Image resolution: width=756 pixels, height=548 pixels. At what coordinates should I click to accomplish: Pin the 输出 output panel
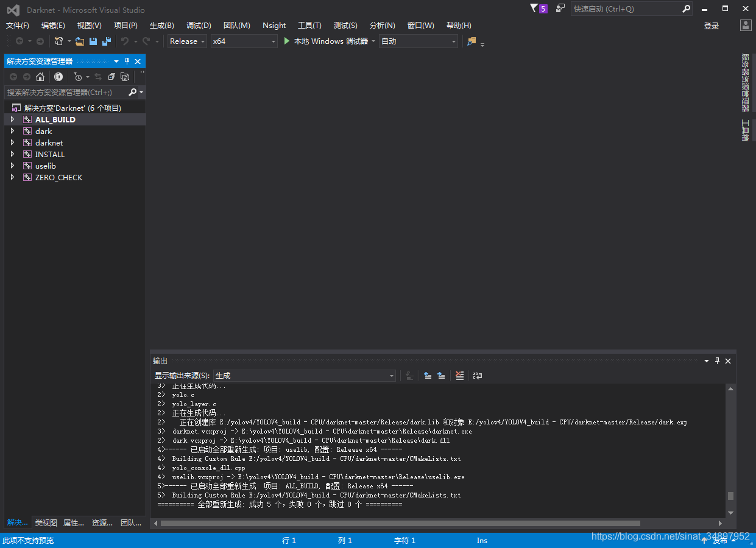(718, 361)
